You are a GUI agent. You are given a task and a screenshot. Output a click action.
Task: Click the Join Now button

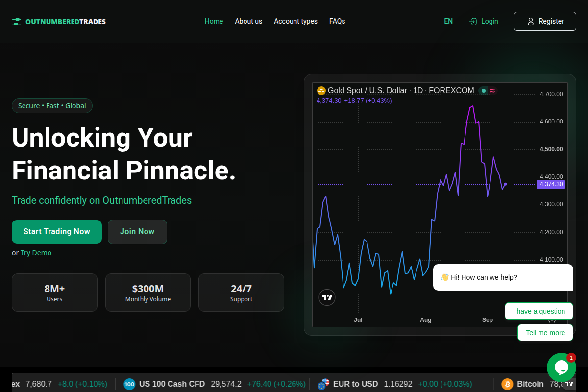pos(137,232)
